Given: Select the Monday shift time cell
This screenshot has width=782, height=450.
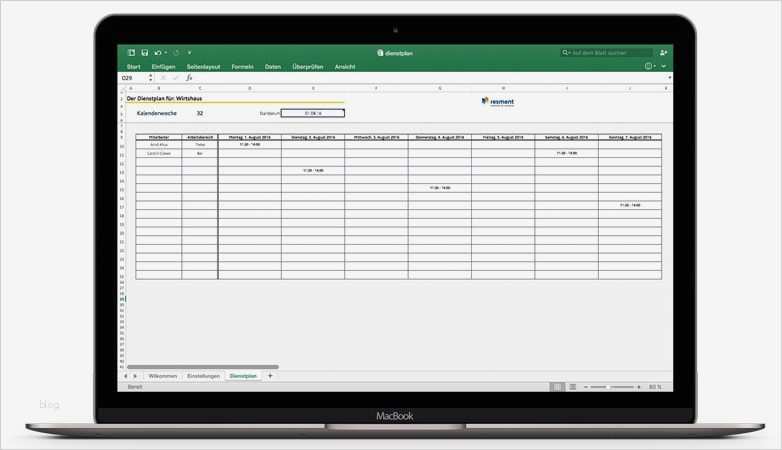Looking at the screenshot, I should [x=249, y=145].
